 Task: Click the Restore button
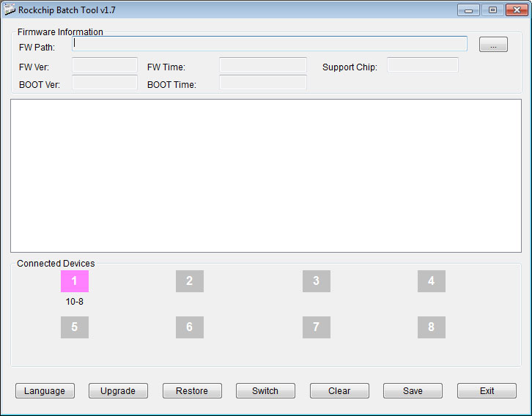coord(192,391)
